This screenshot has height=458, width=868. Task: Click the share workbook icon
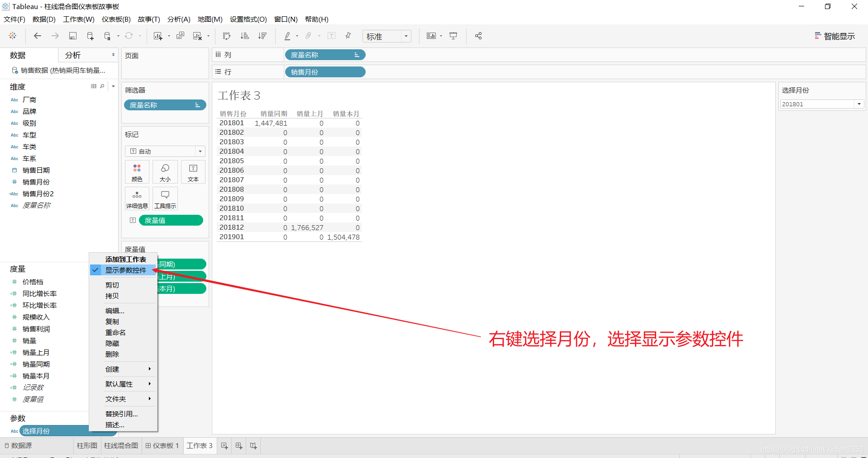pyautogui.click(x=478, y=36)
